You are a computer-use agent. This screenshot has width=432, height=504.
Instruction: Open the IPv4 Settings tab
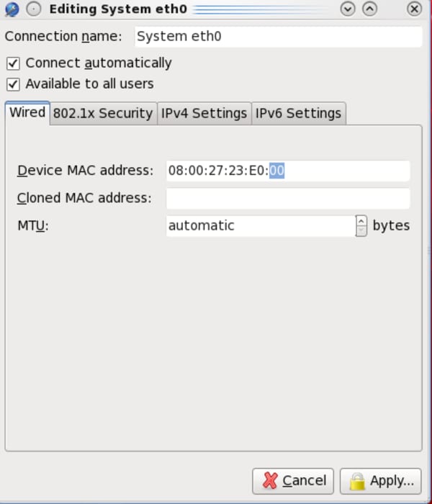(204, 114)
